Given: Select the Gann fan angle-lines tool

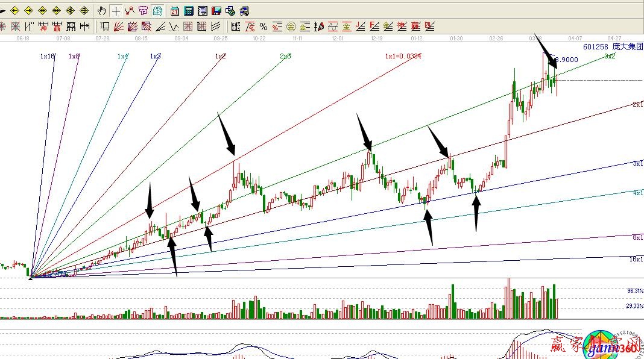Looking at the screenshot, I should point(118,27).
